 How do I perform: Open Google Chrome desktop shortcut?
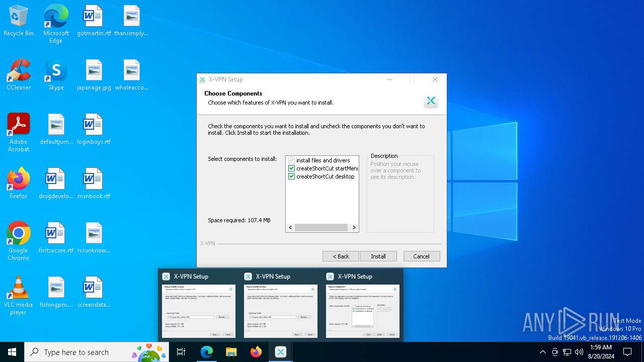click(19, 241)
